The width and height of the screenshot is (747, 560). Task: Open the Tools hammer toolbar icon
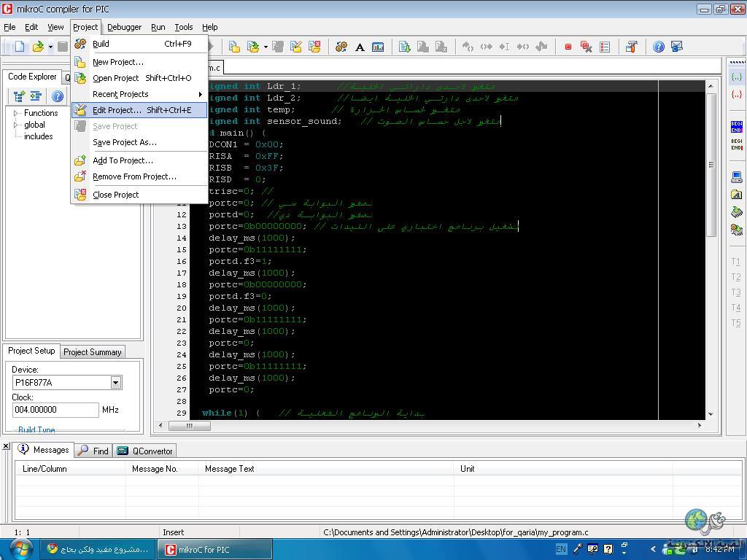click(x=632, y=46)
